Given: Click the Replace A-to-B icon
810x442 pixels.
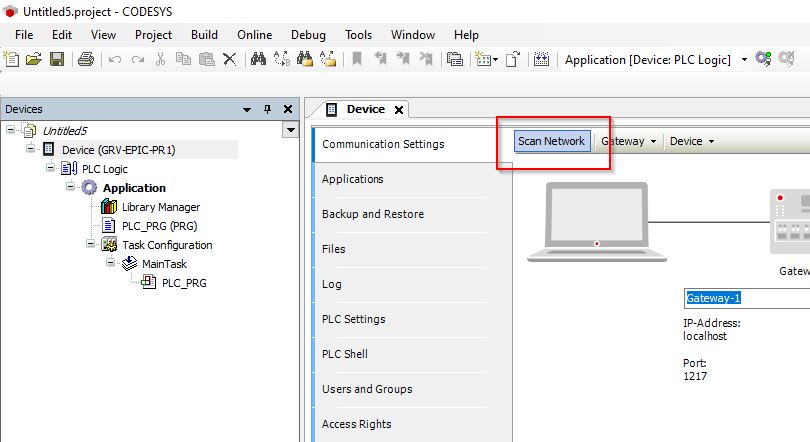Looking at the screenshot, I should click(282, 59).
